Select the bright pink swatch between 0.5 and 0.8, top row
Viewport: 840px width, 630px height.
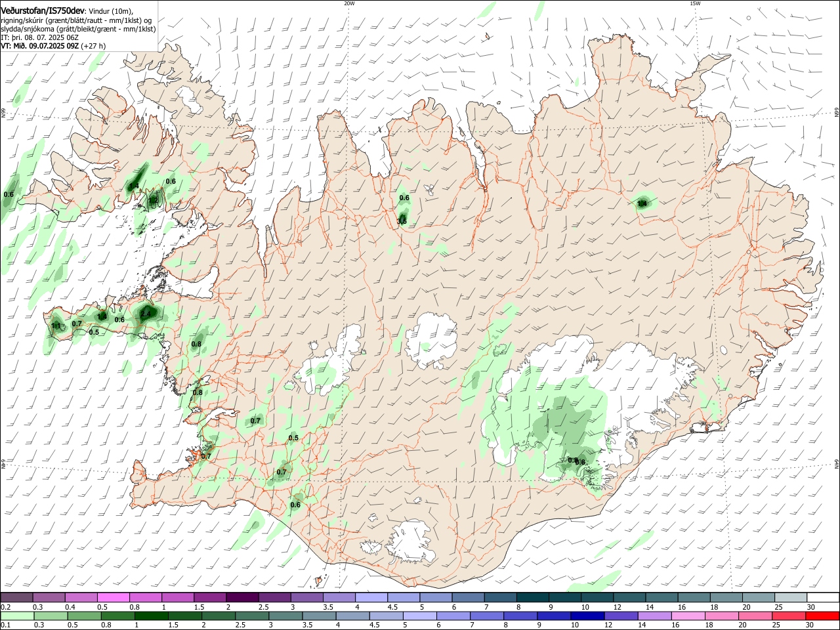tap(114, 597)
